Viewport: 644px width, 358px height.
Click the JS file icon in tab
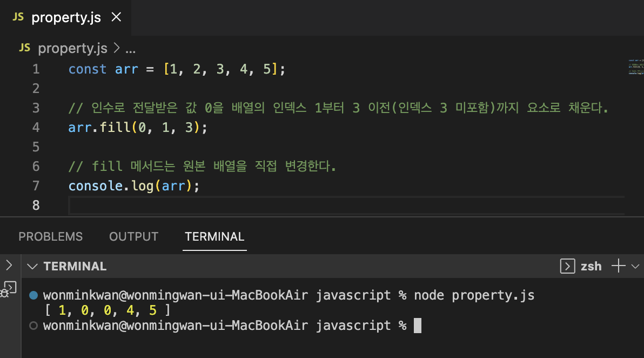click(x=18, y=17)
